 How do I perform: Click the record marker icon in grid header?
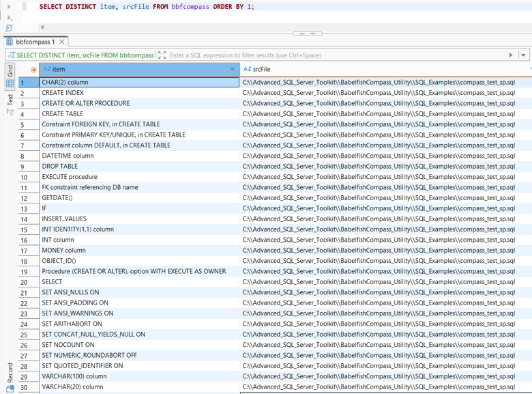click(x=33, y=70)
